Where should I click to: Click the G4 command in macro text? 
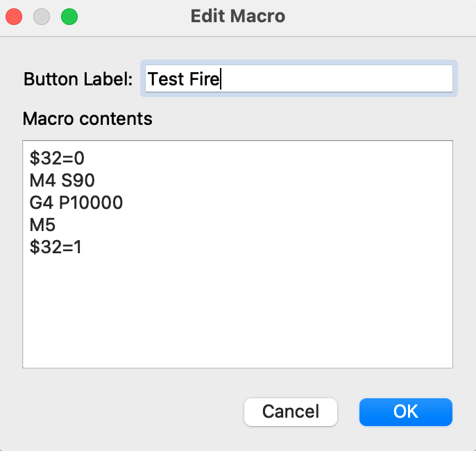coord(42,203)
